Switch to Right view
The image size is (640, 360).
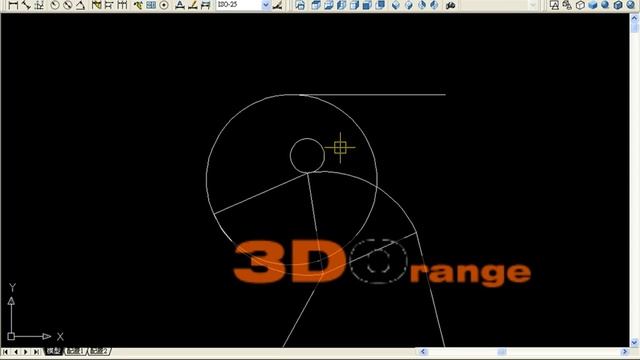354,5
